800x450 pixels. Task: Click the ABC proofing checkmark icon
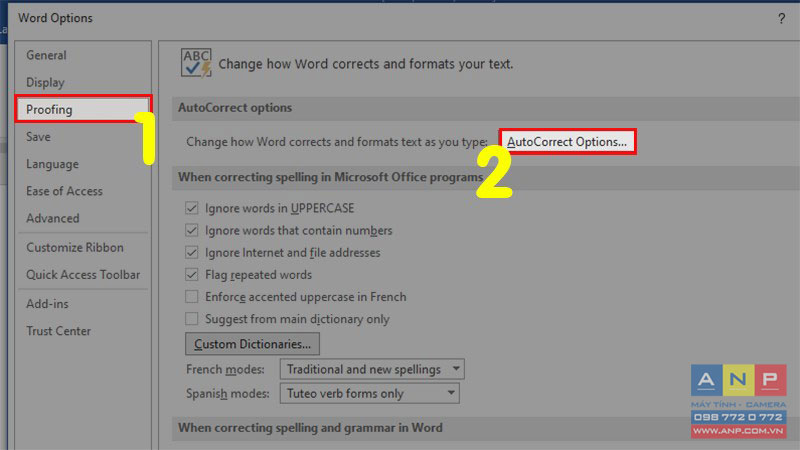[196, 63]
